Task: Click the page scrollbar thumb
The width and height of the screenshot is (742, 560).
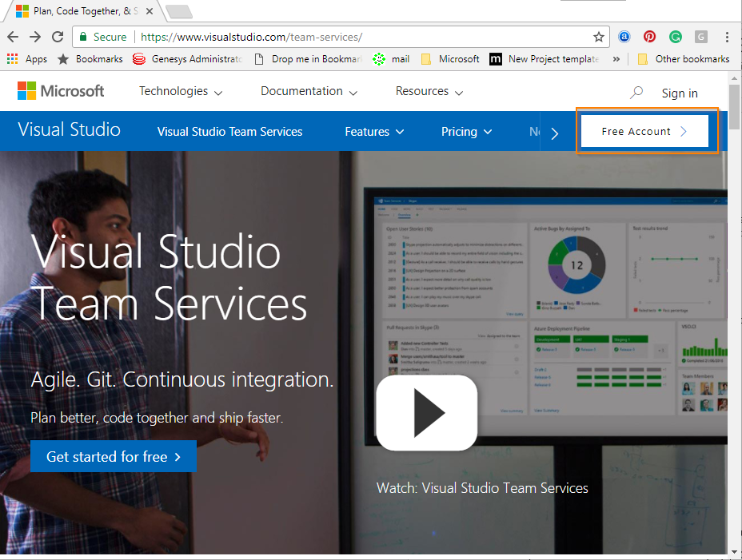Action: pyautogui.click(x=734, y=107)
